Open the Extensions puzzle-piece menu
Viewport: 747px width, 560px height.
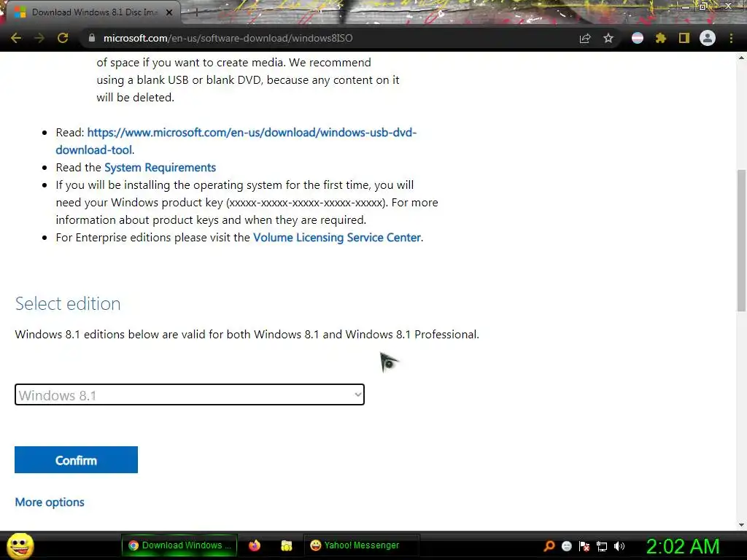pyautogui.click(x=660, y=38)
